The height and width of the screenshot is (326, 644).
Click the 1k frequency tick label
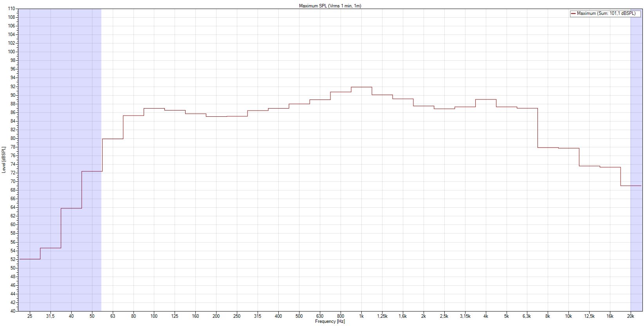click(x=361, y=316)
